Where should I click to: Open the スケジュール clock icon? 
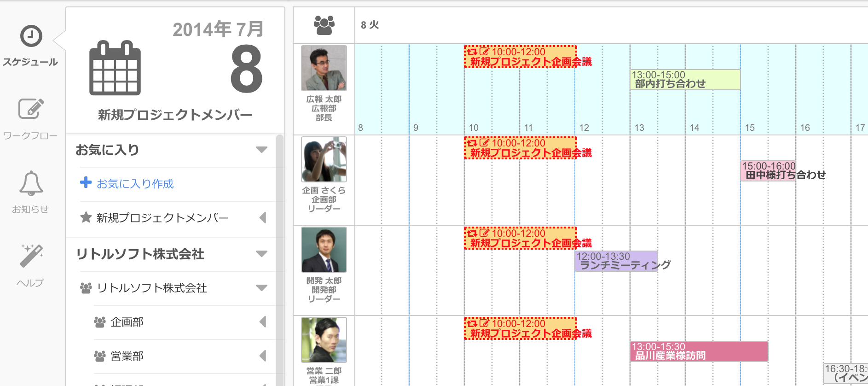pyautogui.click(x=31, y=35)
